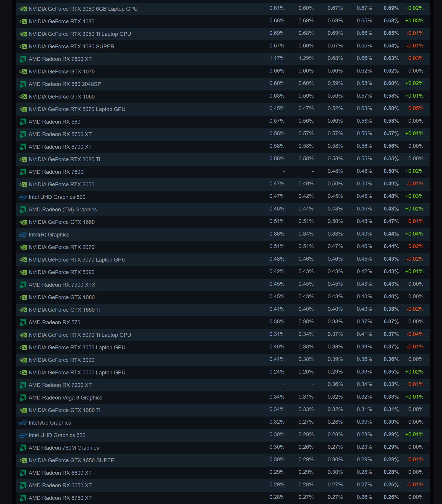
Task: Click the AMD logo beside Radeon RX 570
Action: tap(23, 322)
